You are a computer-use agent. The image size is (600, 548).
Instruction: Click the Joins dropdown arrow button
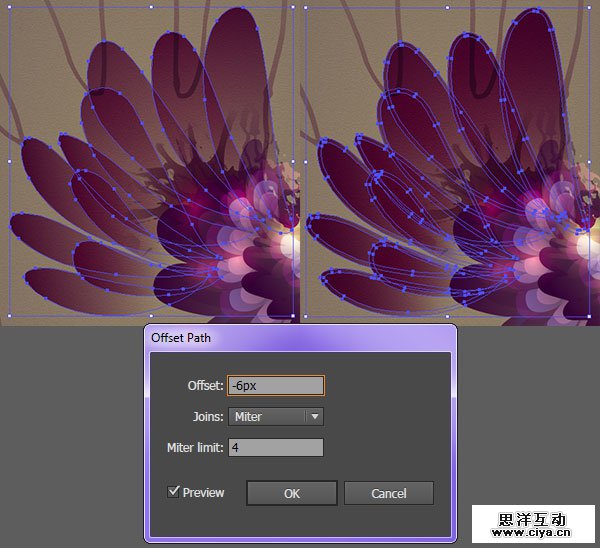coord(315,416)
